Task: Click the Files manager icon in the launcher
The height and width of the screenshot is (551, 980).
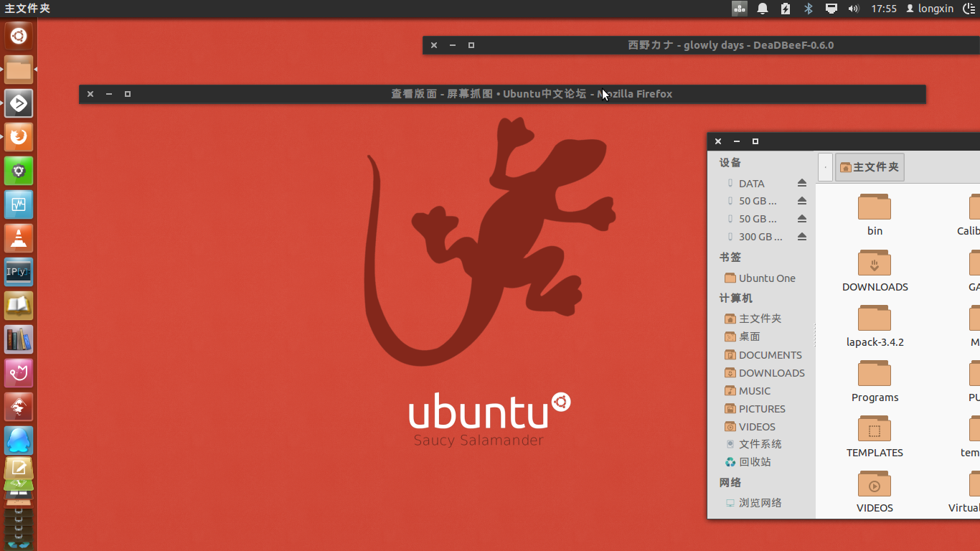Action: pos(19,70)
